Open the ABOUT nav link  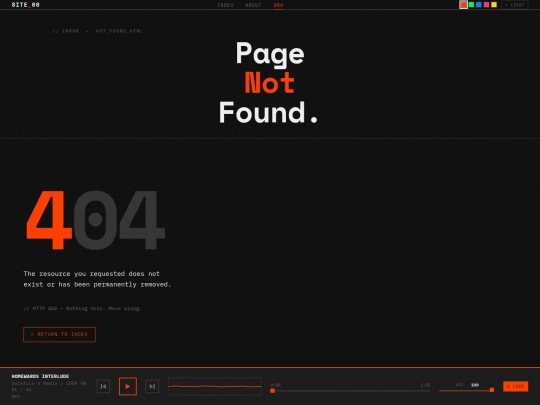click(x=253, y=5)
